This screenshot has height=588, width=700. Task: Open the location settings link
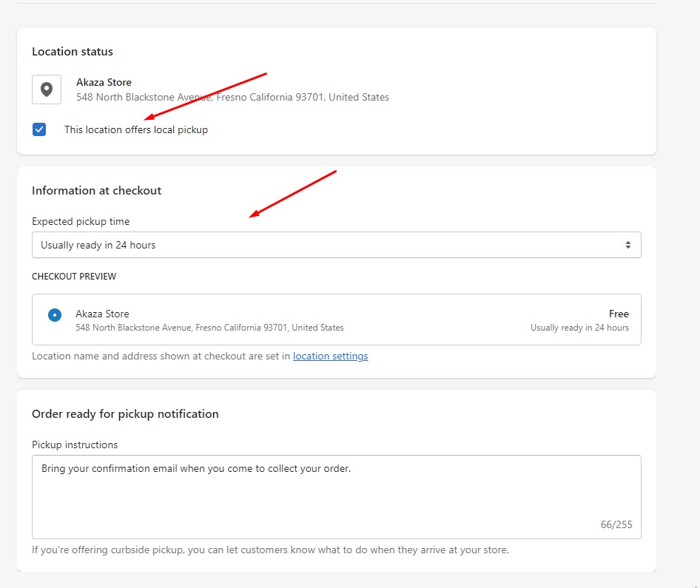pos(330,356)
